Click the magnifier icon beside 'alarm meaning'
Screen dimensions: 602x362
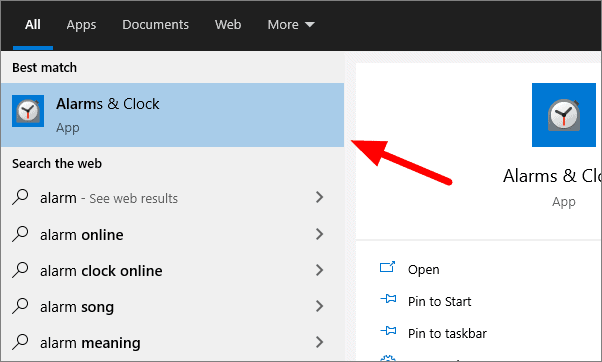point(20,342)
